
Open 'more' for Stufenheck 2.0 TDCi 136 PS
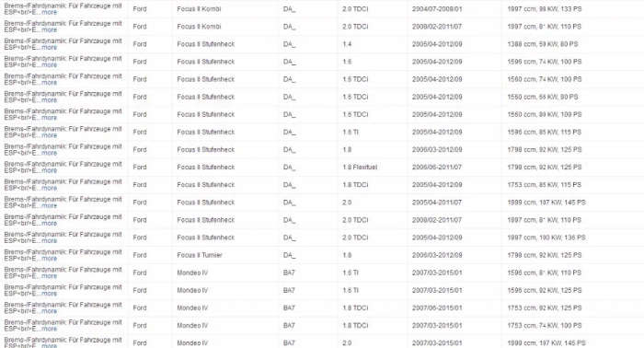click(50, 241)
